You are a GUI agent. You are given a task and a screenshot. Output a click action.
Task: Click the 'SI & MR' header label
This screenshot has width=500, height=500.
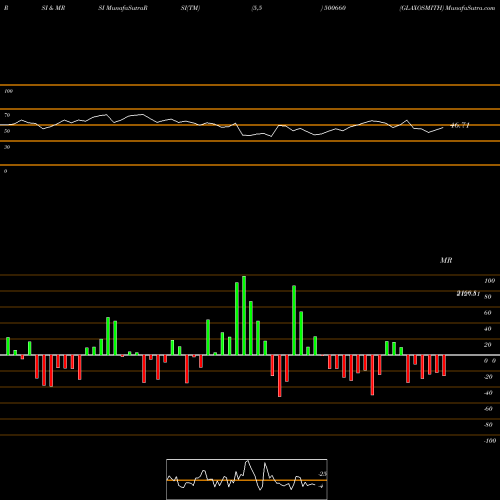[53, 8]
